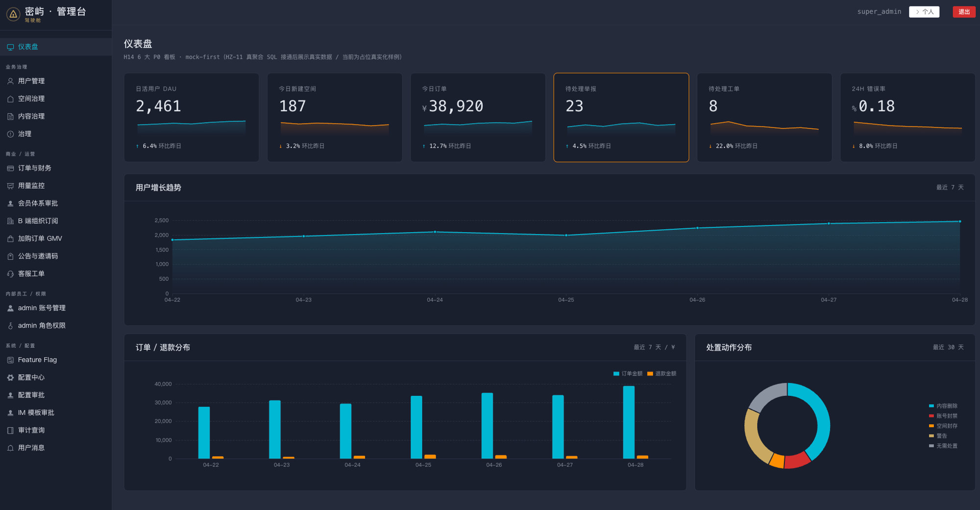Click the 订单与财务 card icon
980x510 pixels.
pyautogui.click(x=10, y=169)
